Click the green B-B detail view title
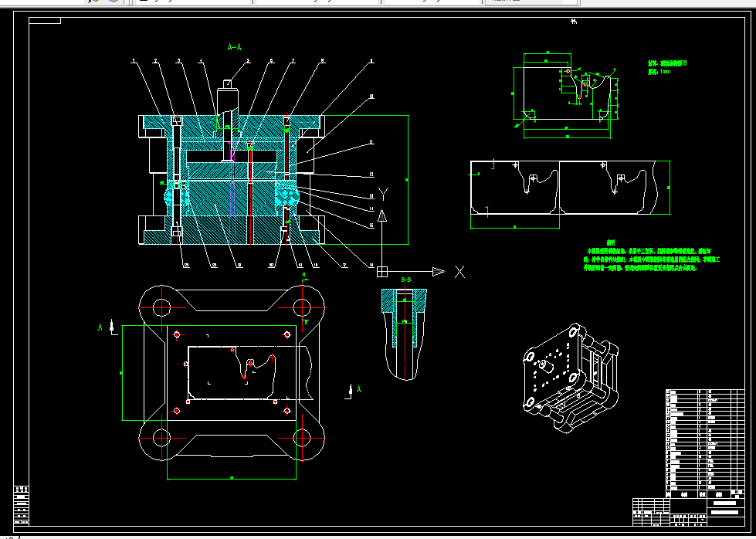The image size is (756, 539). [406, 280]
